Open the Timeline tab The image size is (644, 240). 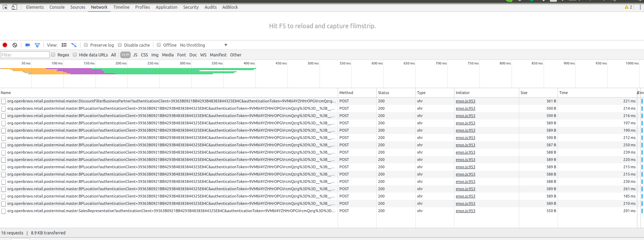click(121, 7)
